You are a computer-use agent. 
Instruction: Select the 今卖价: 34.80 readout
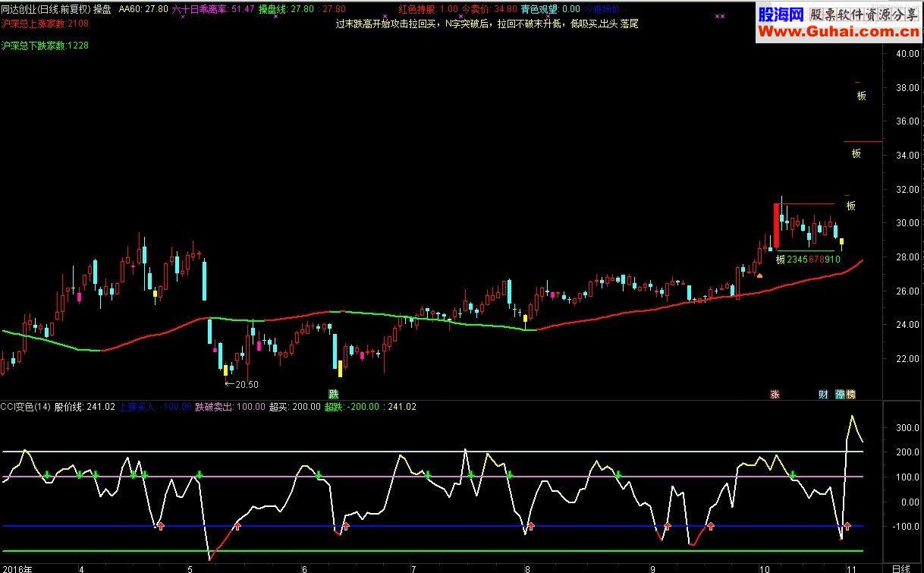click(489, 9)
